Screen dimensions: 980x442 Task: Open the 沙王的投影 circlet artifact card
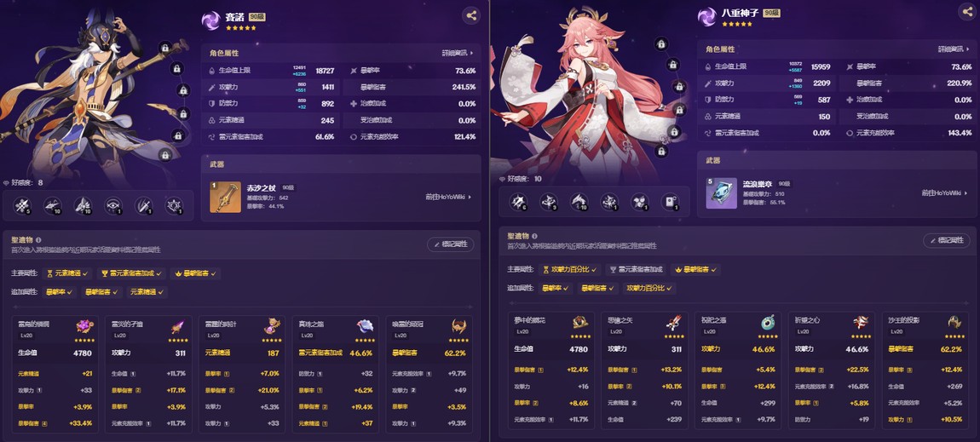925,370
